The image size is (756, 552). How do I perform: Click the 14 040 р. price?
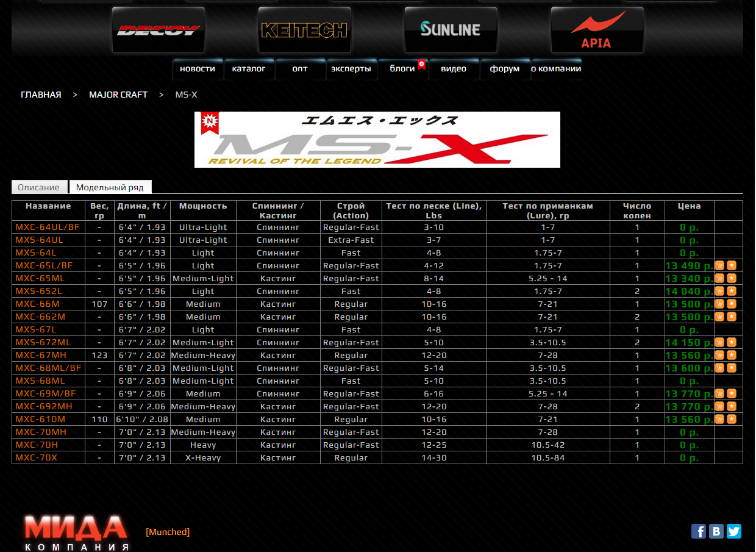point(690,291)
